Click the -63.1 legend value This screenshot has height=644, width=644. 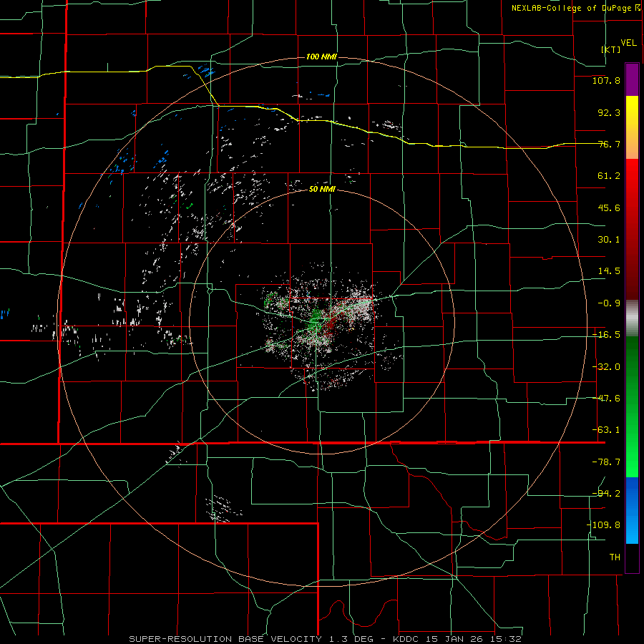(606, 430)
